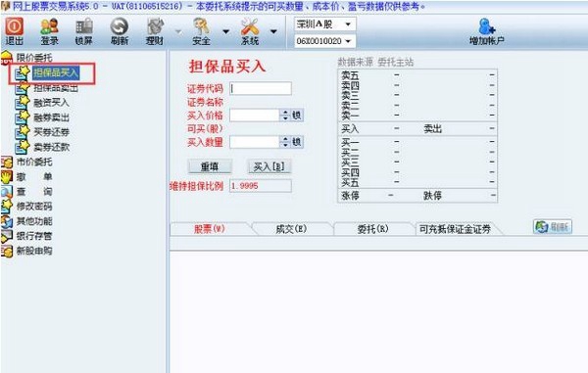The image size is (588, 373).
Task: Click the 买入数量 spinner arrows
Action: 285,142
